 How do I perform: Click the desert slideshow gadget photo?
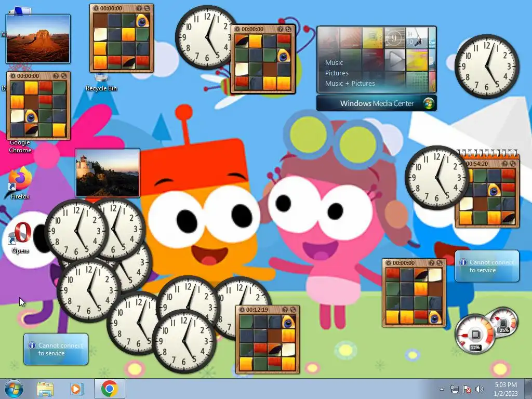pyautogui.click(x=38, y=38)
